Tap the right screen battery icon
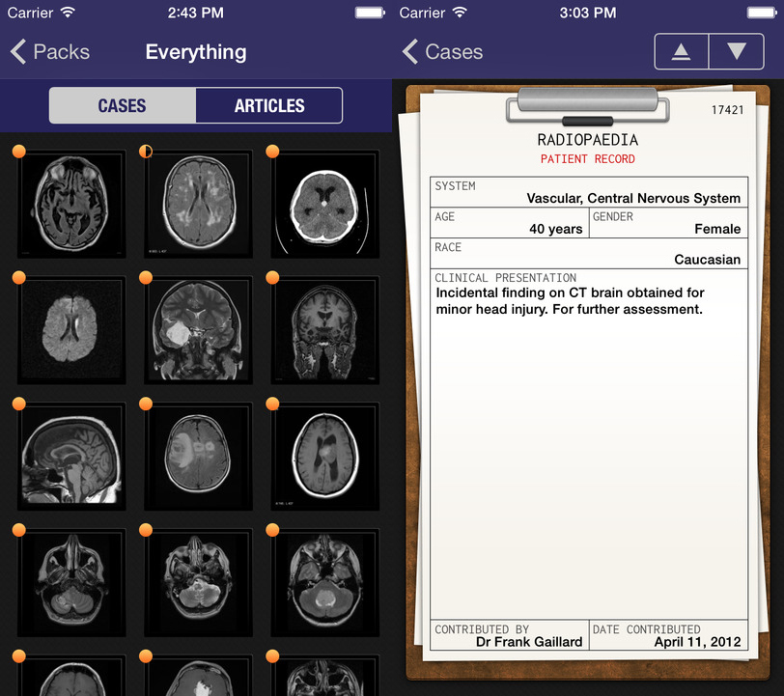Viewport: 784px width, 696px height. [762, 13]
